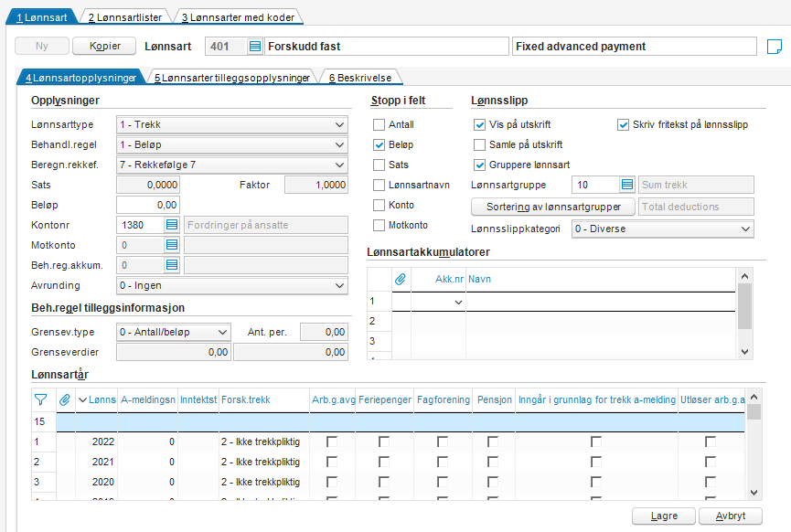Viewport: 791px width, 532px height.
Task: Uncheck the Beløp stop checkbox
Action: pos(379,144)
